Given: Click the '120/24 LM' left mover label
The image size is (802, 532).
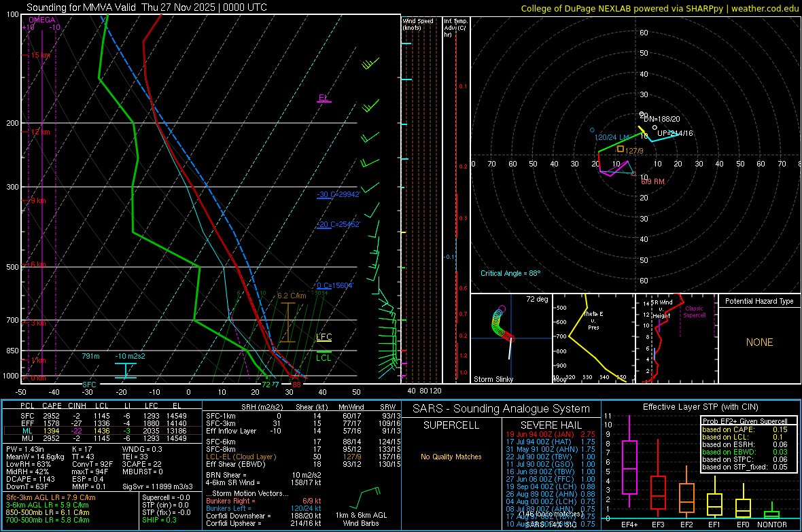Looking at the screenshot, I should (612, 138).
